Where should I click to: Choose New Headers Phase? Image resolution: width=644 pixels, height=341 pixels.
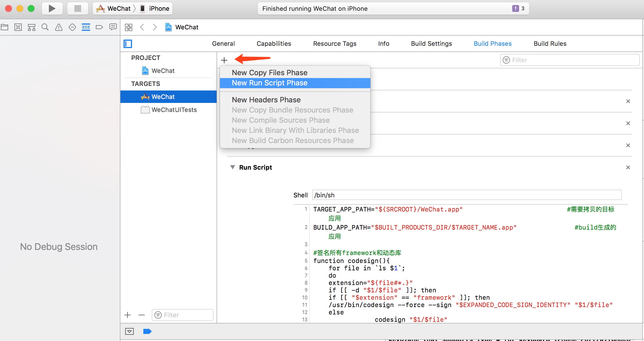tap(295, 100)
